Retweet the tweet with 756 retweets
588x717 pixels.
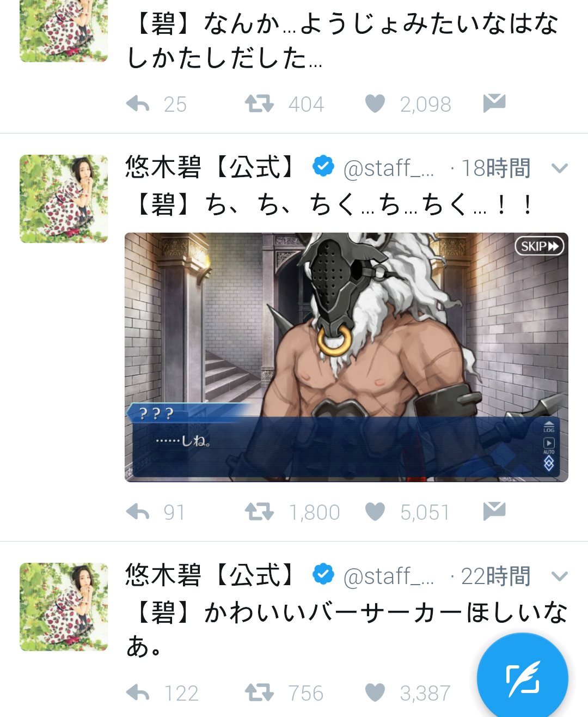coord(259,692)
